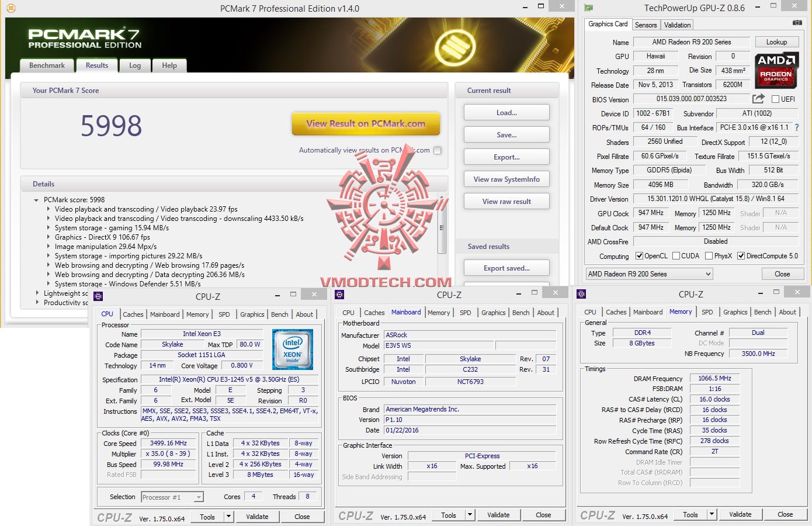Click window icon of the CPU-Z Mainboard window

pyautogui.click(x=339, y=295)
